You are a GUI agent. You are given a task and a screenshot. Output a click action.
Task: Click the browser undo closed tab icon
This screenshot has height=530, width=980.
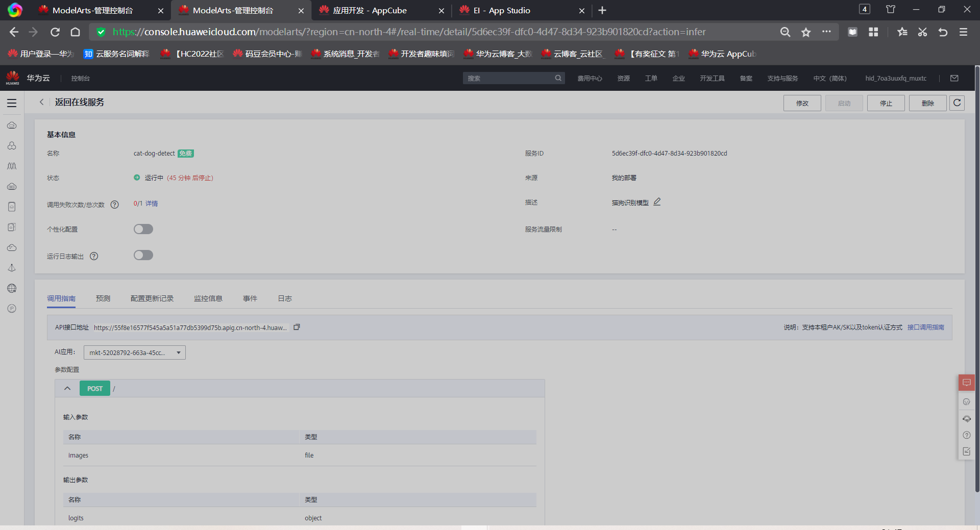click(943, 32)
